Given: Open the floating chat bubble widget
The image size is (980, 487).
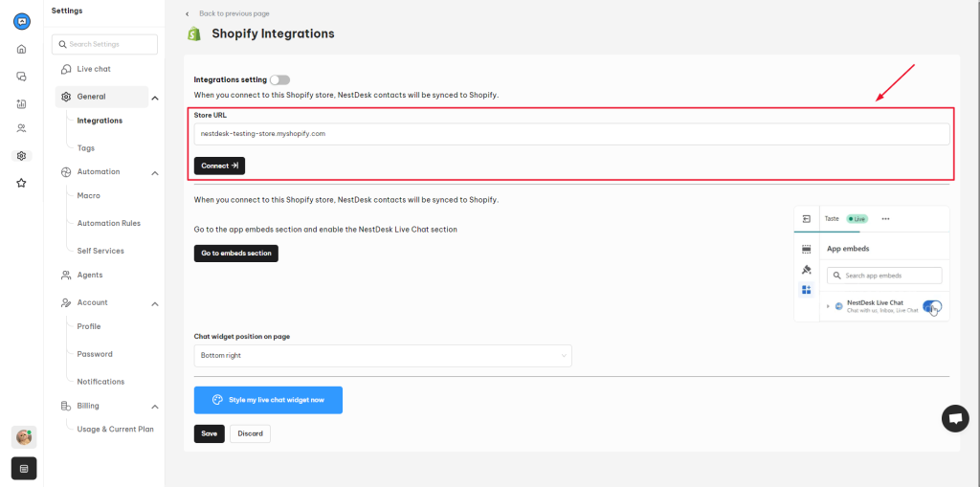Looking at the screenshot, I should pos(955,418).
